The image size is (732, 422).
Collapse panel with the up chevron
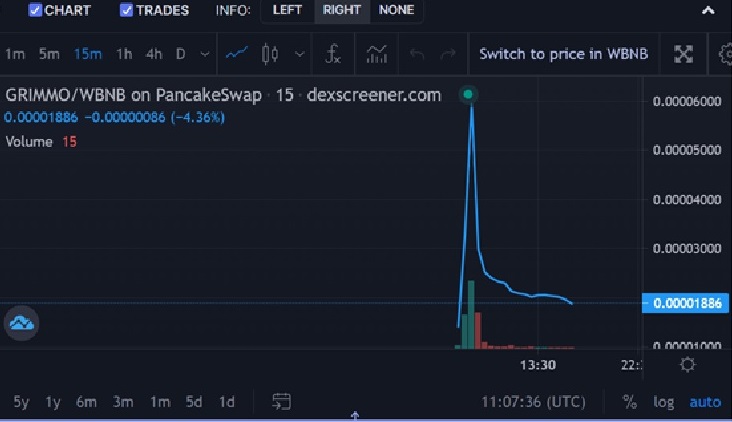click(x=708, y=10)
